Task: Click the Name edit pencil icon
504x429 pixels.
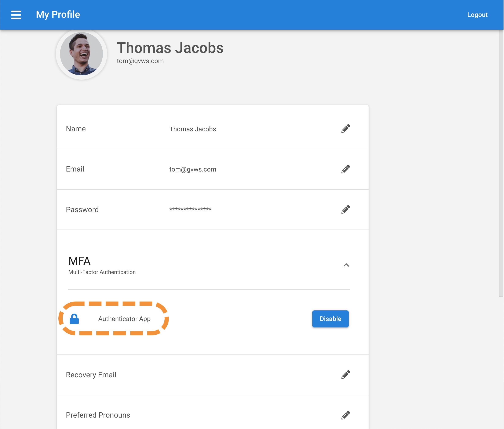Action: click(345, 129)
